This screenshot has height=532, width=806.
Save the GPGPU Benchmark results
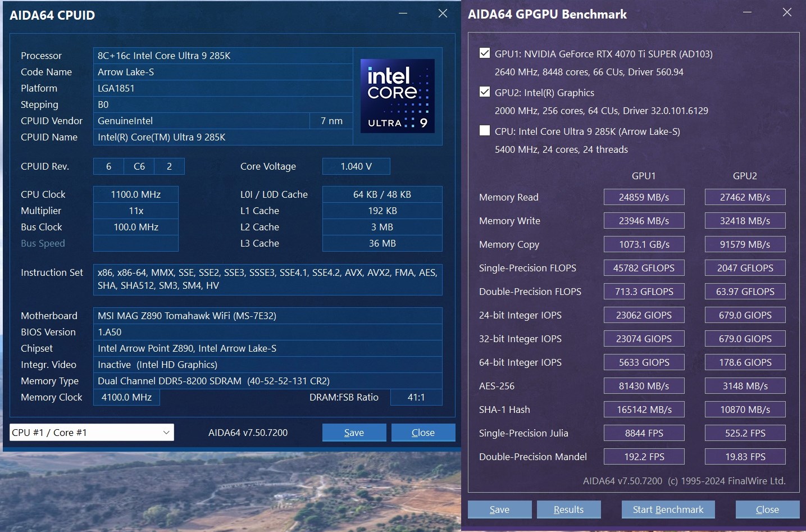(x=499, y=510)
